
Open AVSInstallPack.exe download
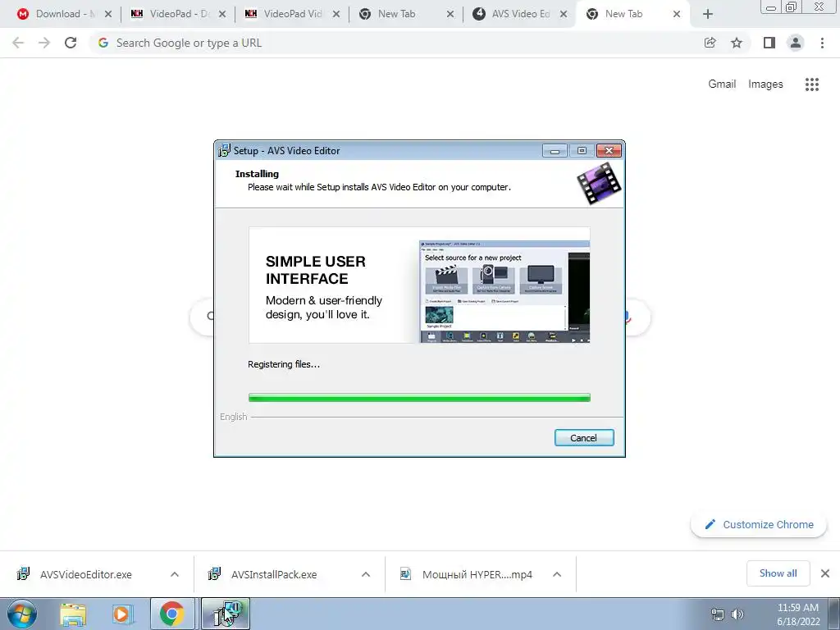click(274, 574)
